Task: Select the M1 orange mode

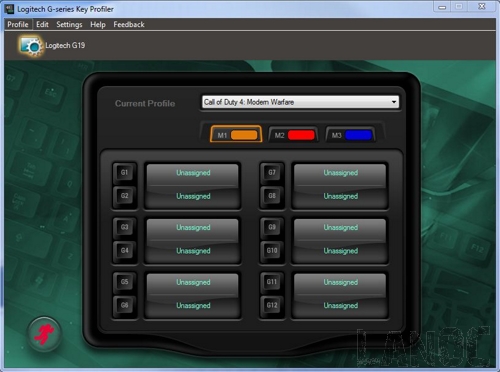Action: 236,135
